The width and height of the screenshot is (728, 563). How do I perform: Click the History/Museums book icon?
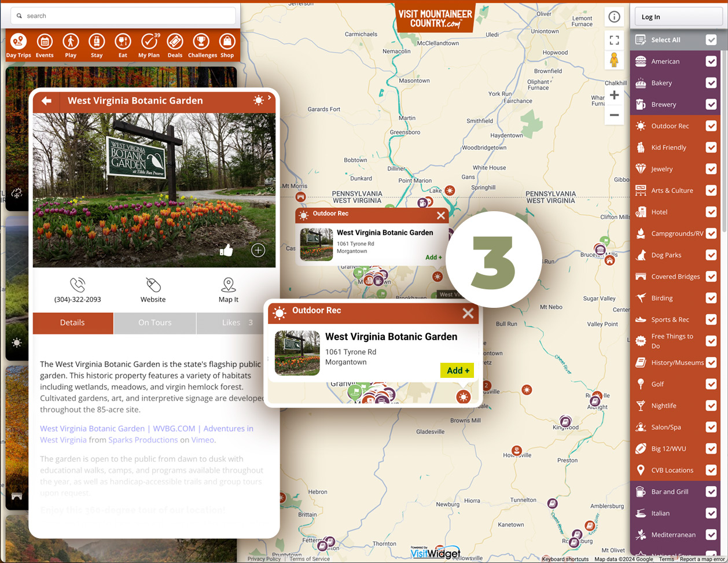click(x=641, y=363)
